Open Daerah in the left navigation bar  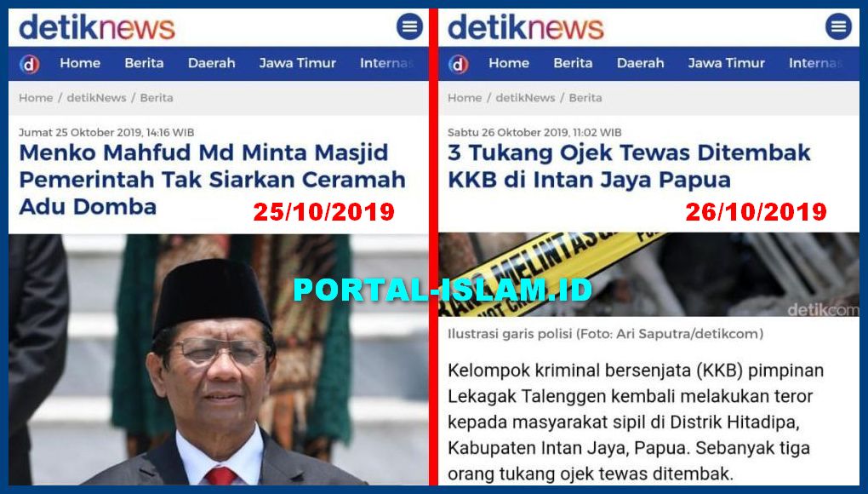211,63
